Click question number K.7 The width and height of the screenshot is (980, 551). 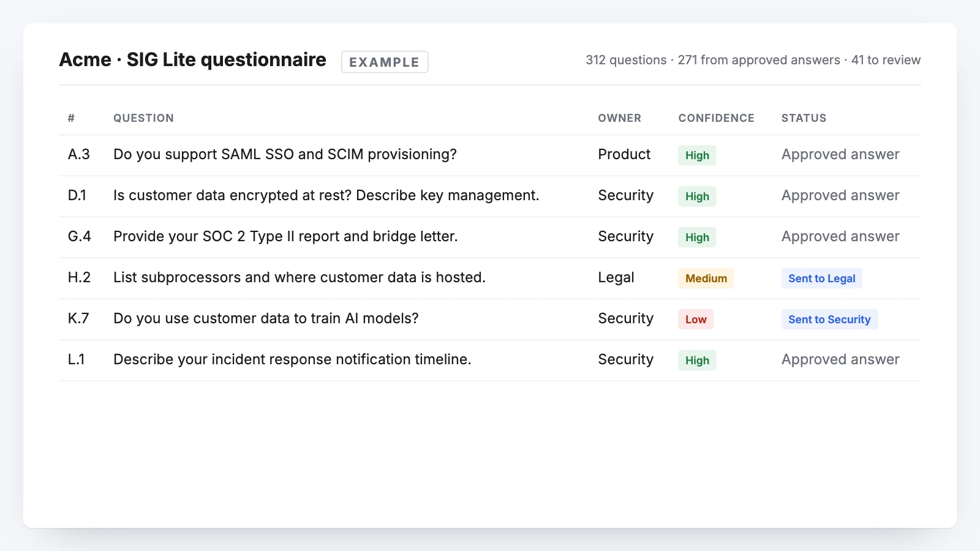pos(78,318)
